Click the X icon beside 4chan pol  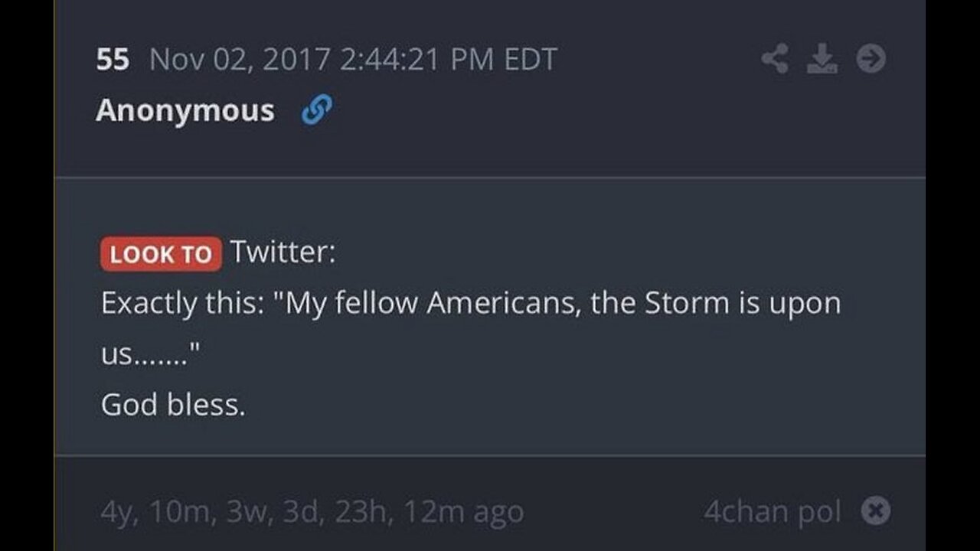tap(876, 511)
